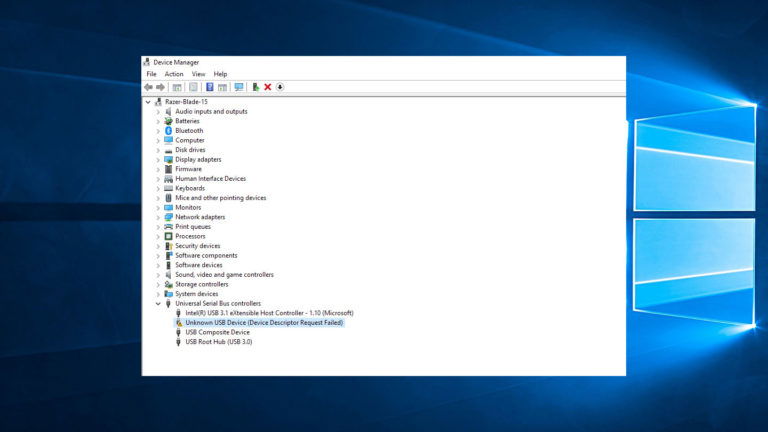Viewport: 768px width, 432px height.
Task: Click the Sound, video and game controllers icon
Action: tap(168, 275)
